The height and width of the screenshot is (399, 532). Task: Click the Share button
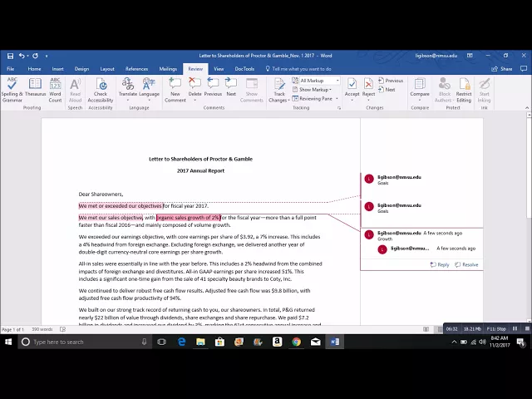click(502, 69)
